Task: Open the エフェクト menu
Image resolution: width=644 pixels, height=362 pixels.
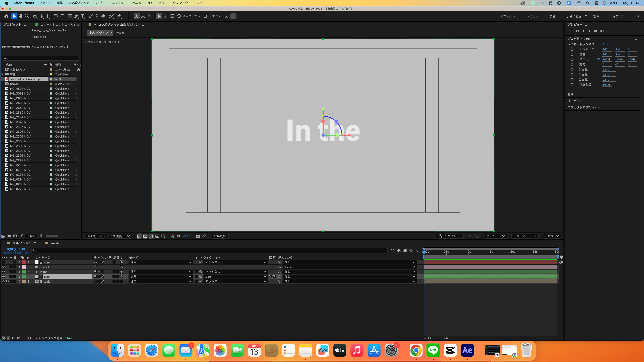Action: click(x=119, y=3)
